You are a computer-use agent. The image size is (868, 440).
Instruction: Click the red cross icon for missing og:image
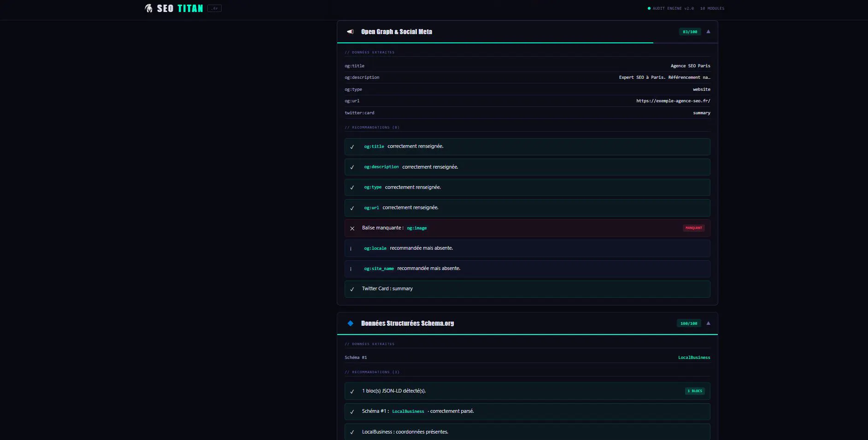352,228
